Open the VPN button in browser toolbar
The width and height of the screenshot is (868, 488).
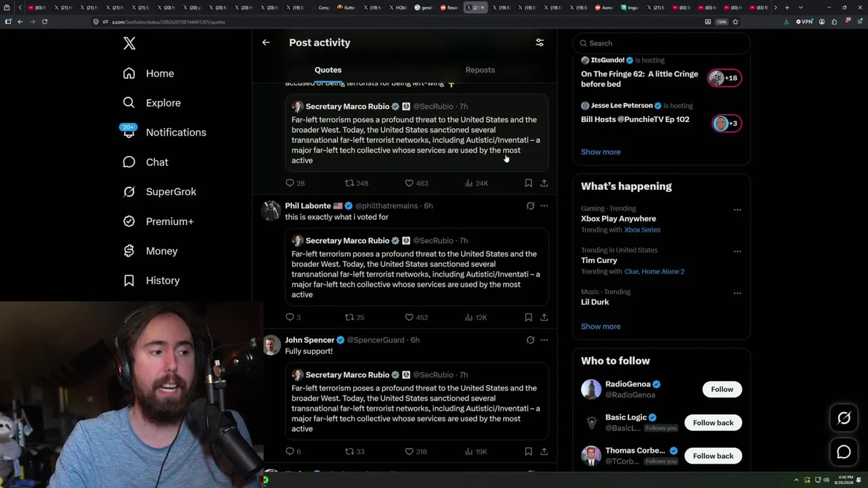[x=804, y=22]
